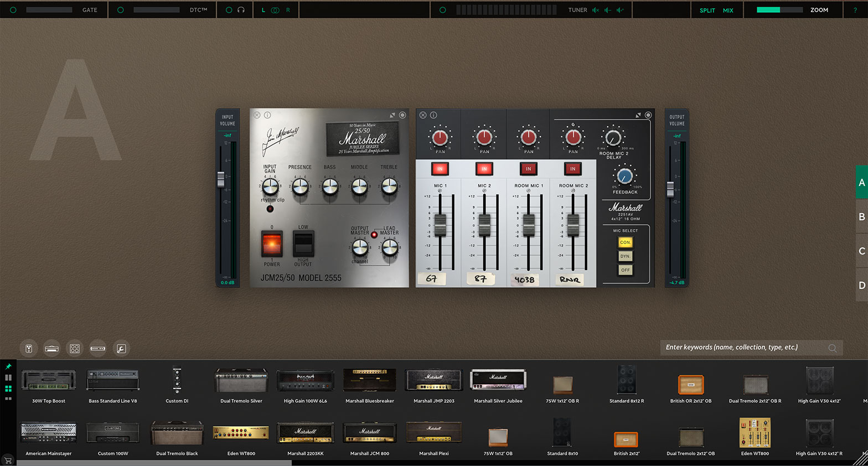The image size is (868, 466).
Task: Collapse the Marshall amp module view
Action: [392, 115]
